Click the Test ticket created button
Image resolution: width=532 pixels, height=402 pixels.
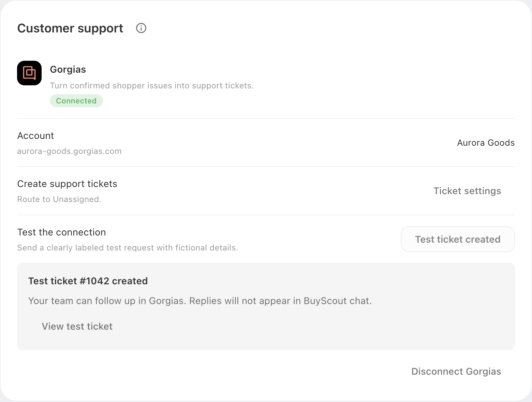click(x=458, y=239)
